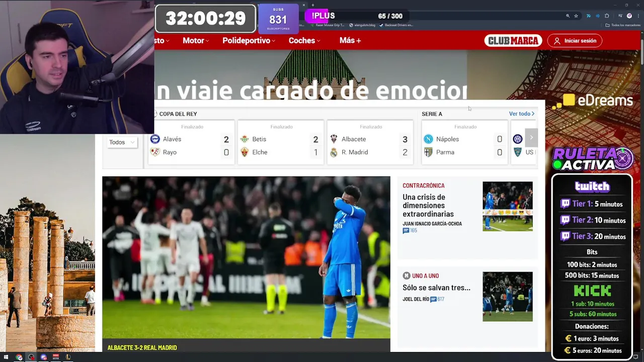Screen dimensions: 644x362
Task: Expand the Polideportivo menu
Action: [249, 41]
